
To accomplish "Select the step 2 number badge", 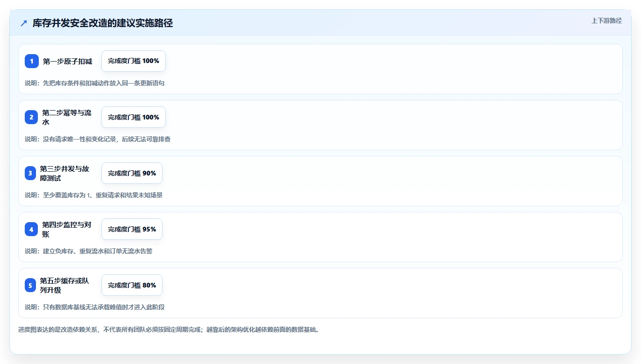I will coord(31,117).
